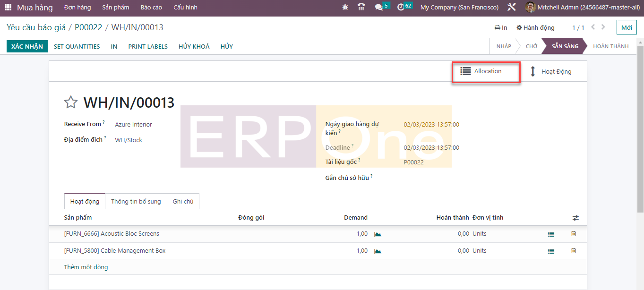The width and height of the screenshot is (644, 290).
Task: Mark WH/IN/00013 as favorite with star
Action: (x=71, y=102)
